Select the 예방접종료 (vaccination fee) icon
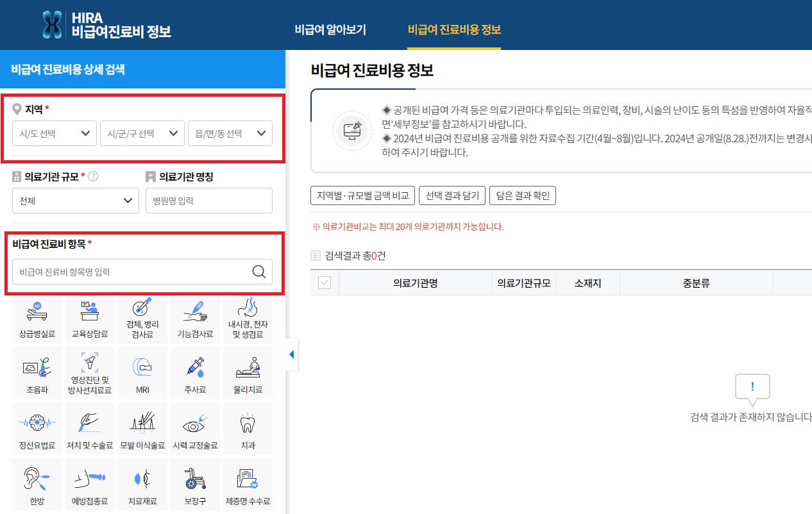812x514 pixels. (x=89, y=484)
